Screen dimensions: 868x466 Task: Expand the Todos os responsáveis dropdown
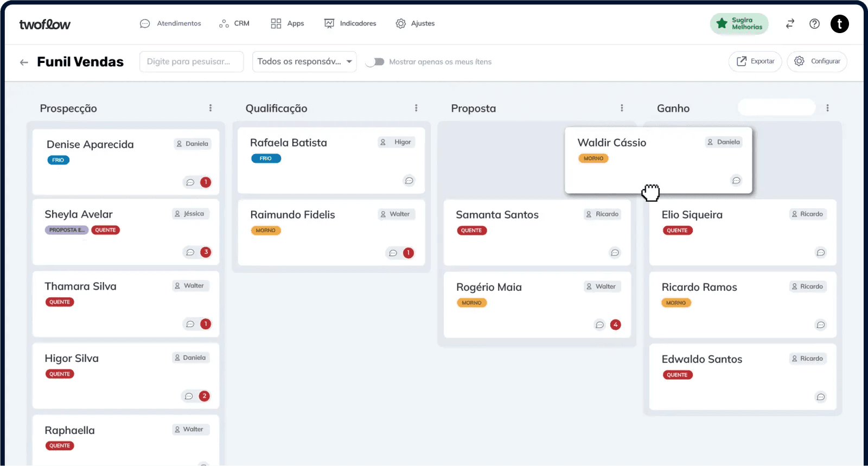point(304,61)
